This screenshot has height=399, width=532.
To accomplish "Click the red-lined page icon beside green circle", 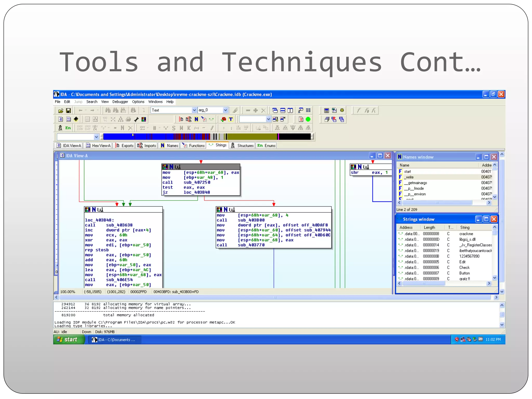I will click(301, 119).
